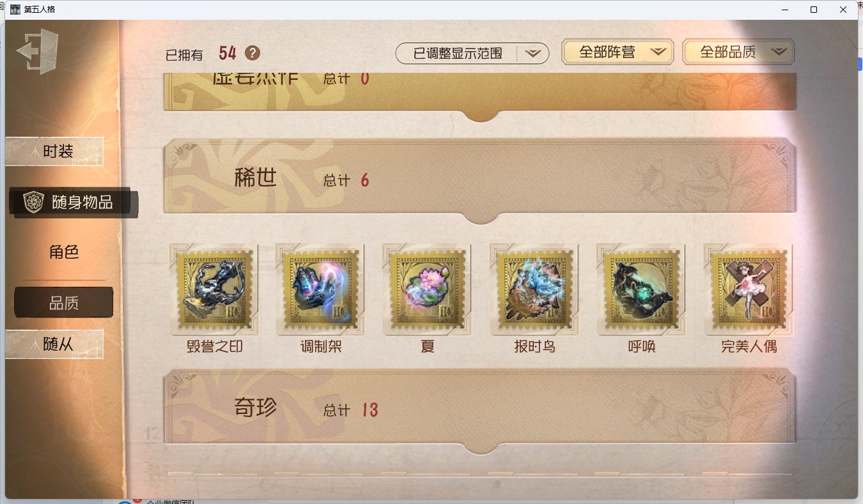The height and width of the screenshot is (504, 863).
Task: Choose the 完美人偶 doll stamp
Action: pos(749,289)
